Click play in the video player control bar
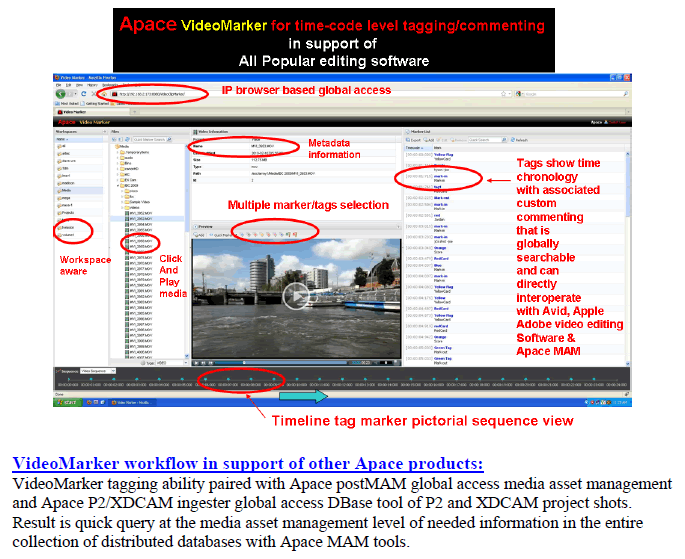Screen dimensions: 685x559 point(197,362)
